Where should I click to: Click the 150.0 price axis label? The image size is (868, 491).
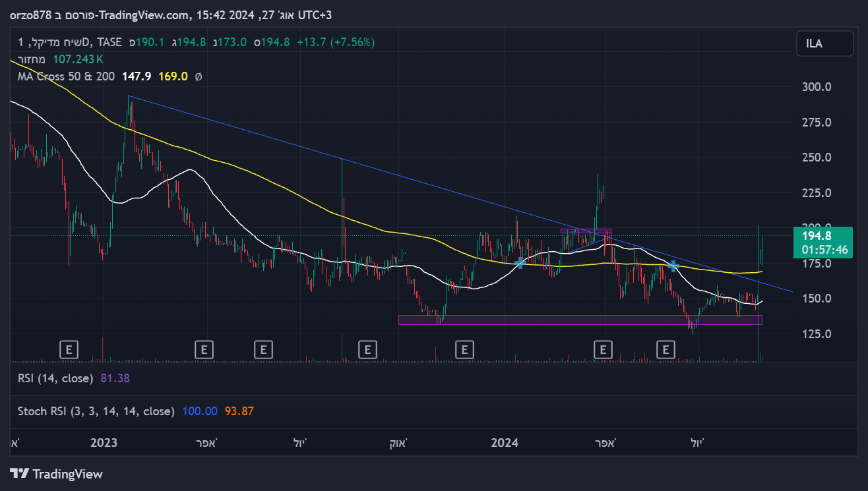coord(816,299)
